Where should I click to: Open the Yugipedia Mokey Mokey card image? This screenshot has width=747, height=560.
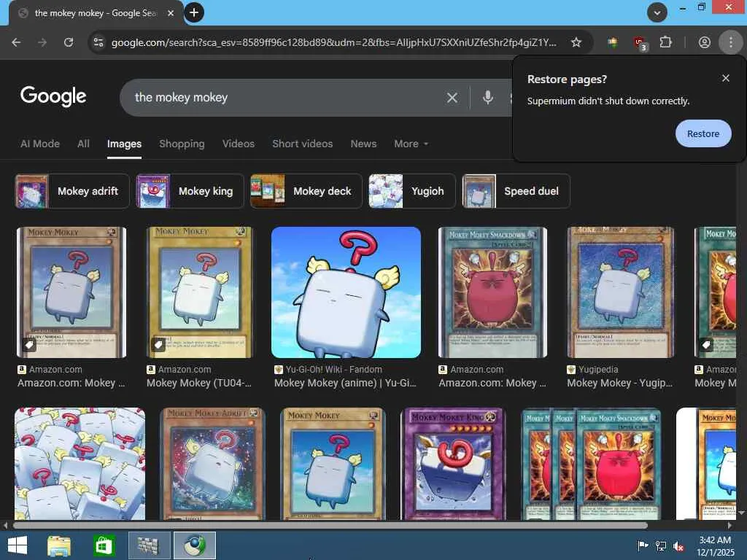[621, 292]
